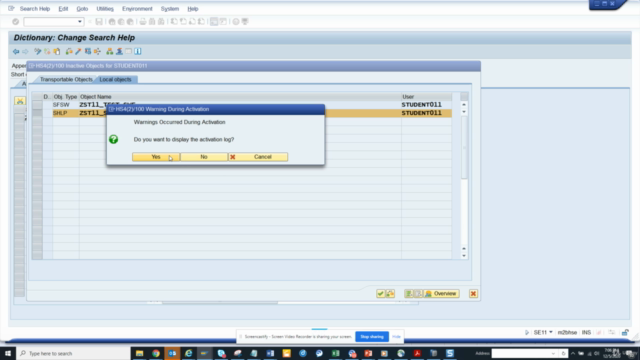Screen dimensions: 640x360
Task: Click the Obj. Type column header
Action: [65, 97]
